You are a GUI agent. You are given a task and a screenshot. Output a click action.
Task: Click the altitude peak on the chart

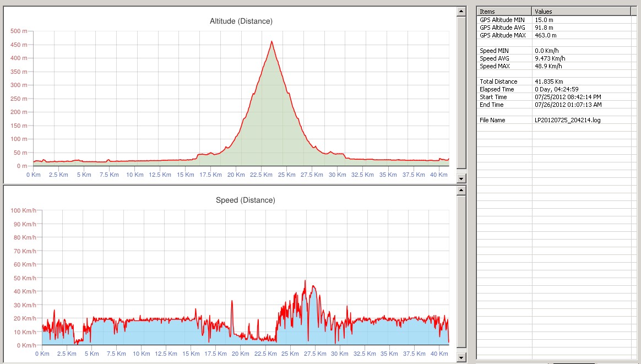271,42
